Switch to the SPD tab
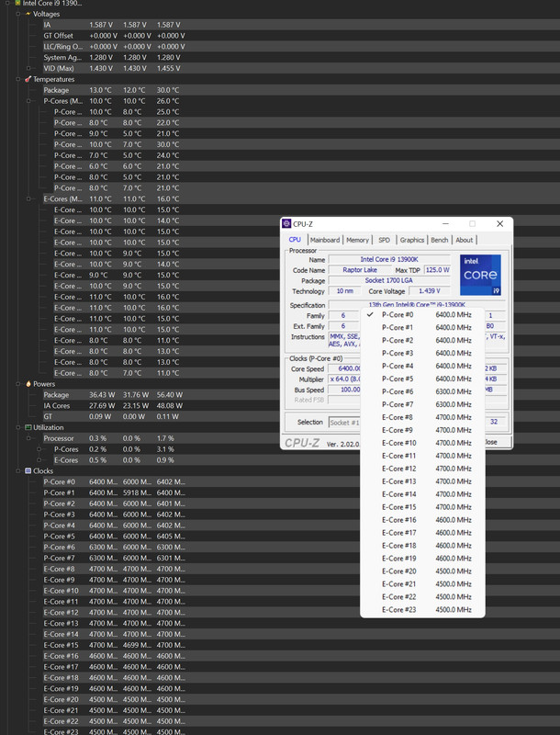Viewport: 560px width, 735px height. point(384,240)
